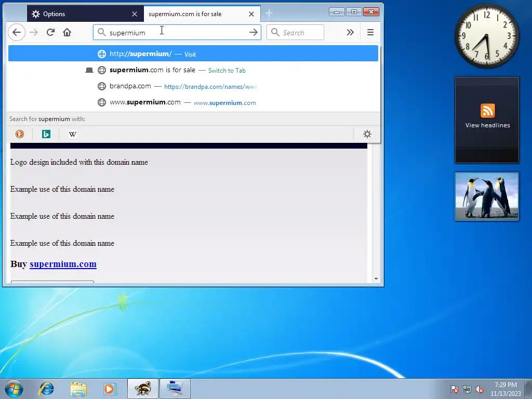Search with the DuckDuckGo engine icon
The width and height of the screenshot is (532, 399).
click(20, 134)
